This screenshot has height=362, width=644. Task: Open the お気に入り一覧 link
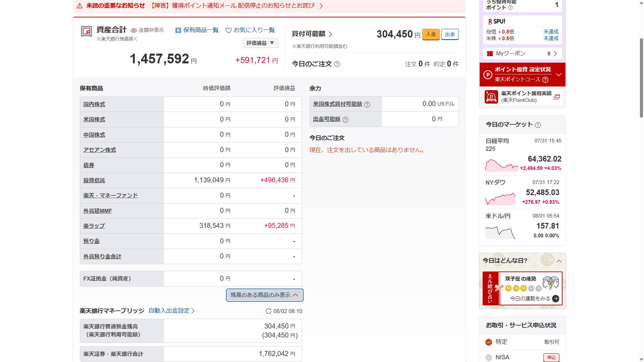point(254,30)
